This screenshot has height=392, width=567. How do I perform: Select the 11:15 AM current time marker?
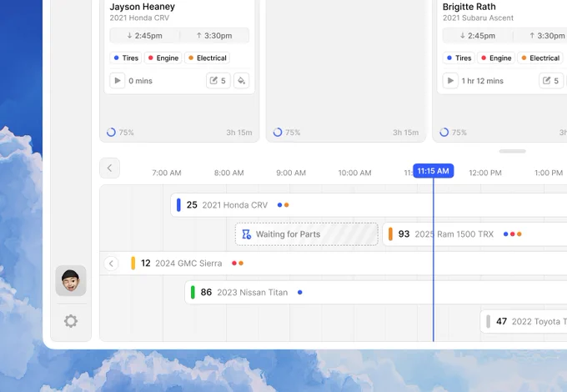(x=434, y=171)
